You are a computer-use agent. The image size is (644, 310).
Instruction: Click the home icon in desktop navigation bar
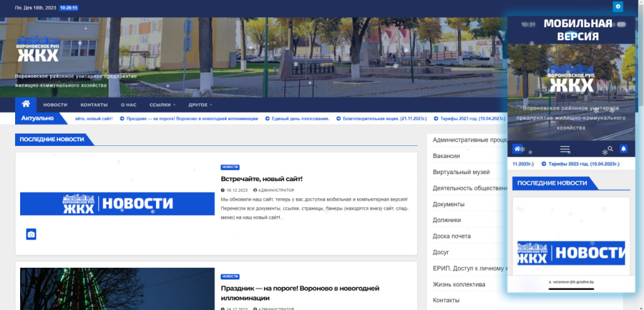click(x=26, y=104)
